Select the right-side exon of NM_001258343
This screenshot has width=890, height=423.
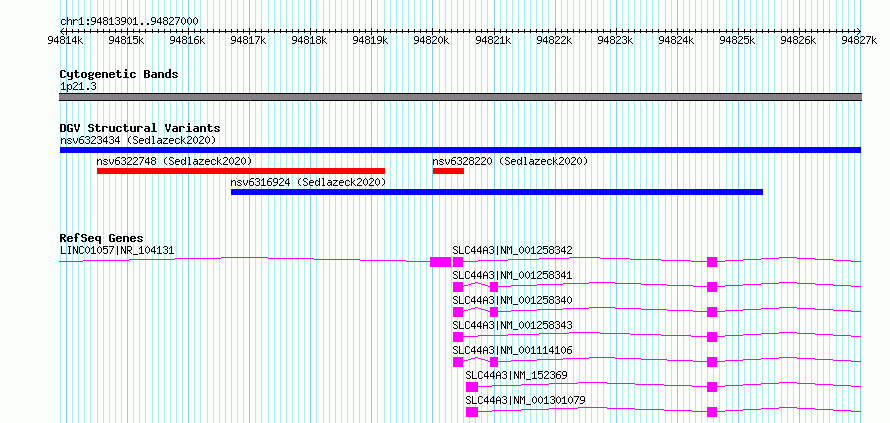(712, 337)
